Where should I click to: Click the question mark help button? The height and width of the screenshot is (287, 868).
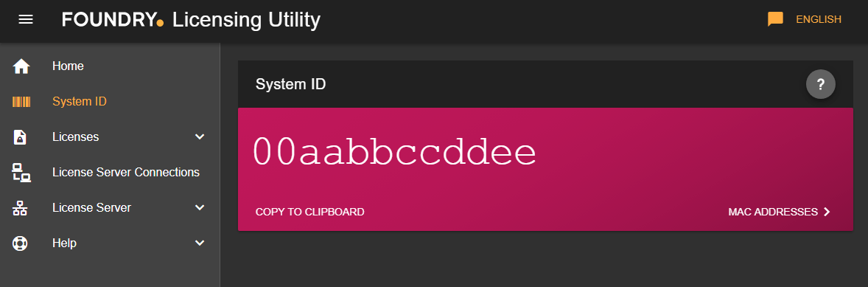point(820,84)
